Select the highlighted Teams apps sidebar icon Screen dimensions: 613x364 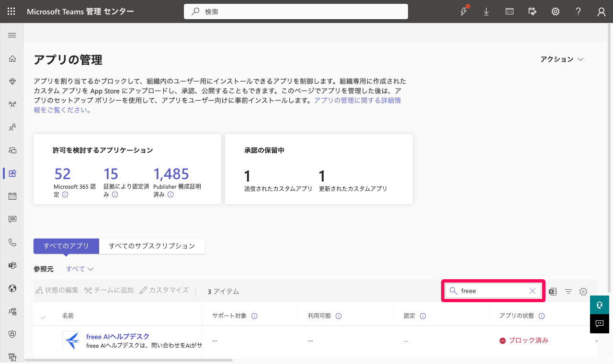point(12,173)
